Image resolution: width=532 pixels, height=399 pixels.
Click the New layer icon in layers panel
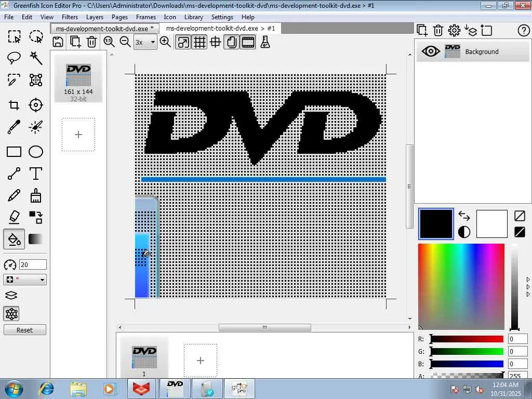coord(422,31)
